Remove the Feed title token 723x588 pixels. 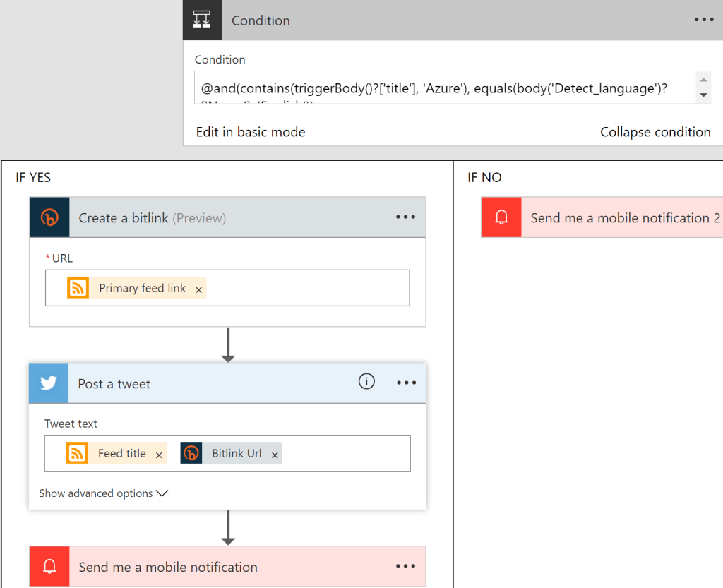[x=159, y=455]
